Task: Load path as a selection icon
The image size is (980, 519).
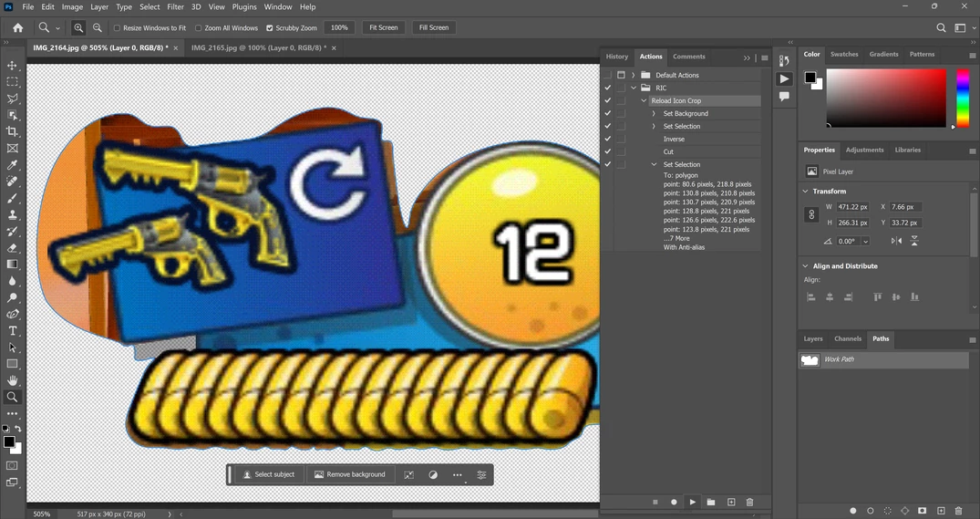Action: [x=887, y=511]
